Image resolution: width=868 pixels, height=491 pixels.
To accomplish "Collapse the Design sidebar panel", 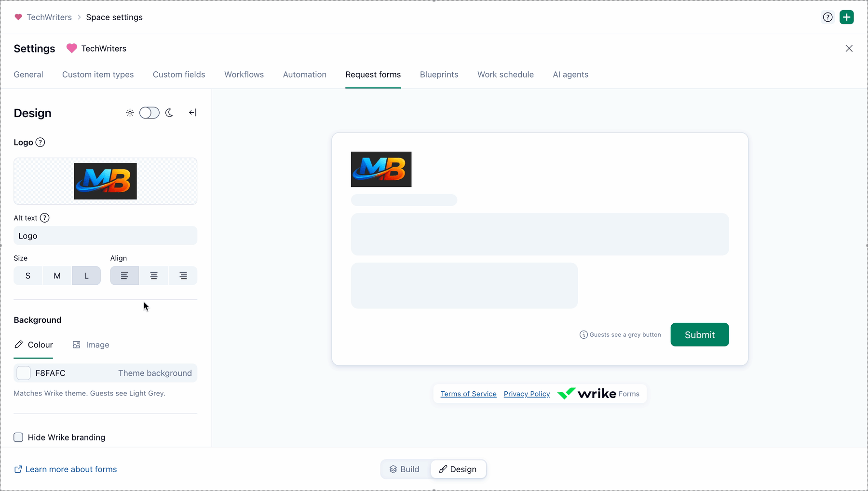I will point(192,113).
